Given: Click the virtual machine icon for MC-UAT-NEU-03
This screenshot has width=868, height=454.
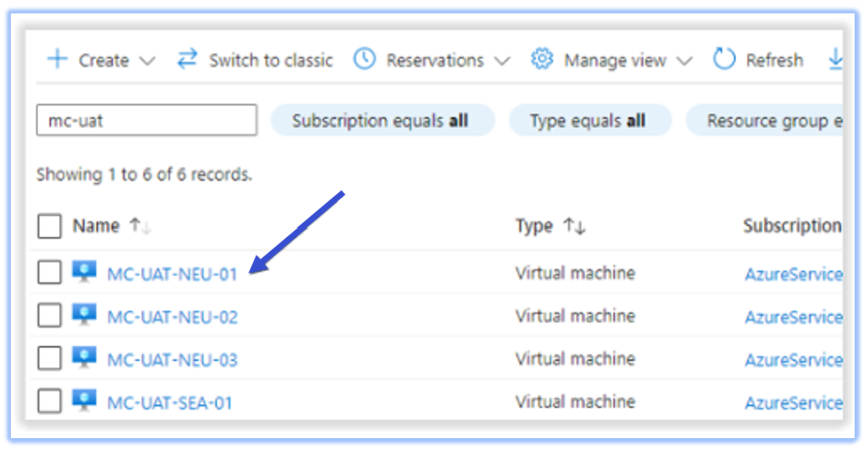Looking at the screenshot, I should point(85,359).
